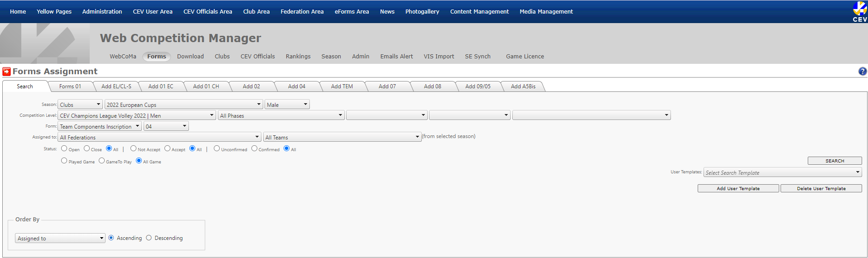Image resolution: width=868 pixels, height=258 pixels.
Task: Select the All Game radio button
Action: [139, 161]
